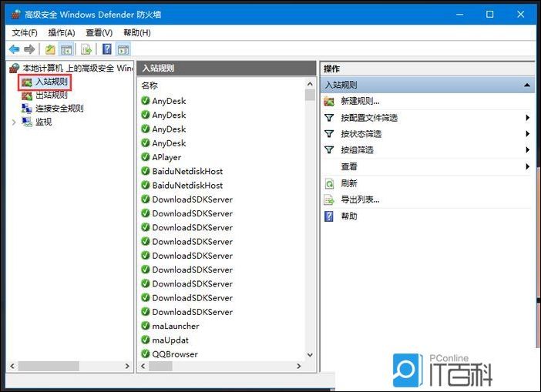Click the help icon beside 帮助 action
Image resolution: width=541 pixels, height=392 pixels.
[x=329, y=216]
